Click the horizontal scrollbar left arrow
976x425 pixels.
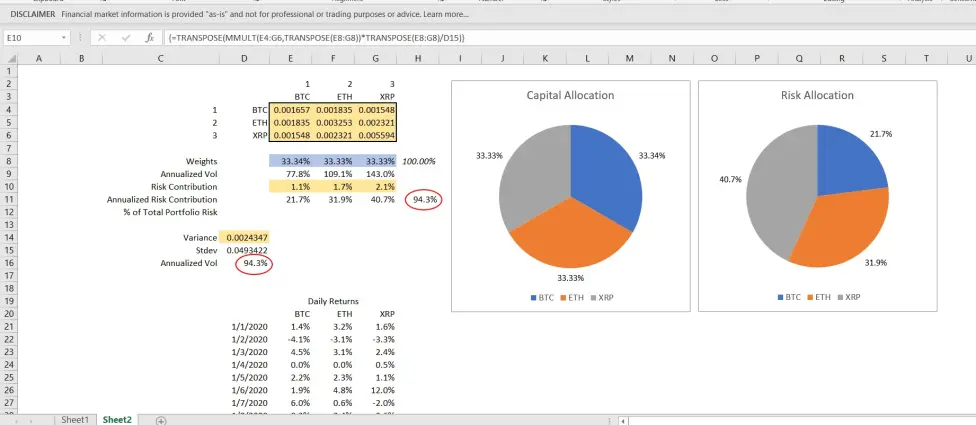(624, 421)
